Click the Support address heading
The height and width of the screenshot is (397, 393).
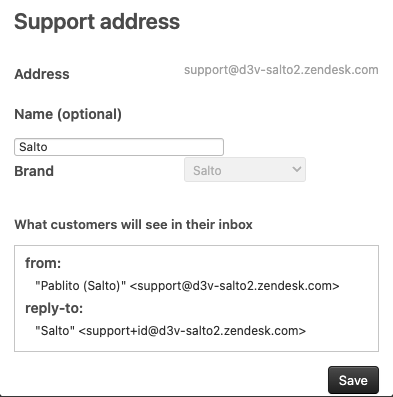pyautogui.click(x=97, y=22)
